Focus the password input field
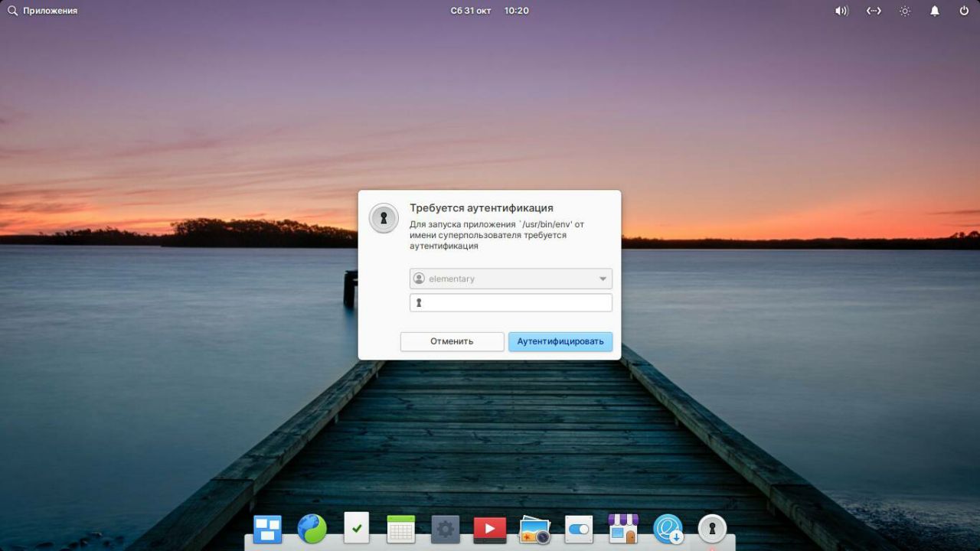980x551 pixels. click(x=511, y=303)
